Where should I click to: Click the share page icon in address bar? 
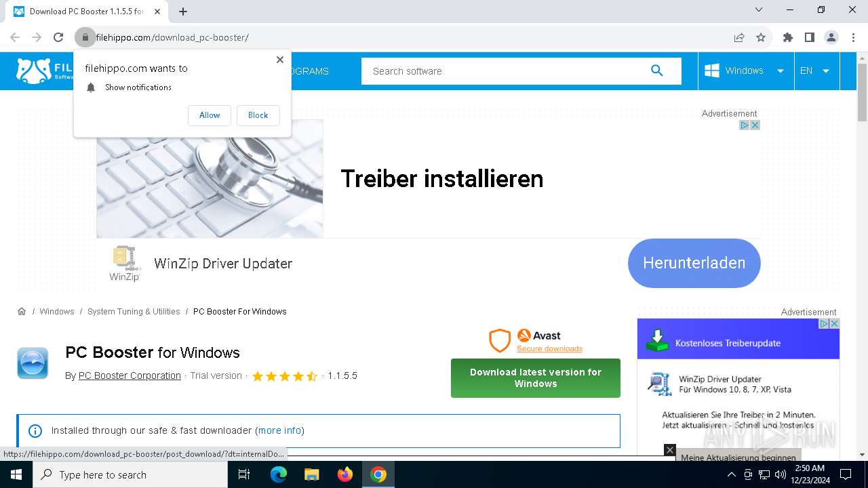tap(739, 37)
